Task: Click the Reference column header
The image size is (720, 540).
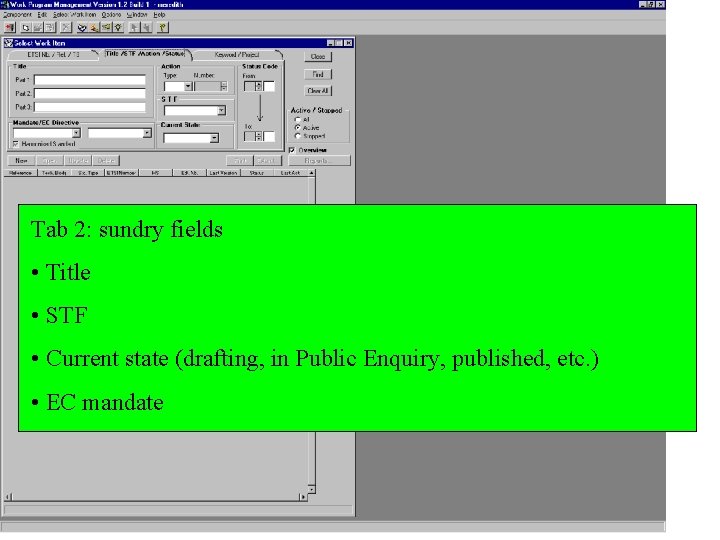Action: coord(20,173)
